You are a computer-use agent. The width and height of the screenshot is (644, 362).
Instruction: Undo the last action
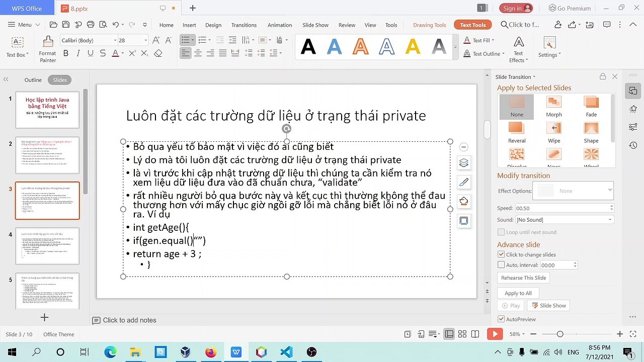click(x=116, y=25)
